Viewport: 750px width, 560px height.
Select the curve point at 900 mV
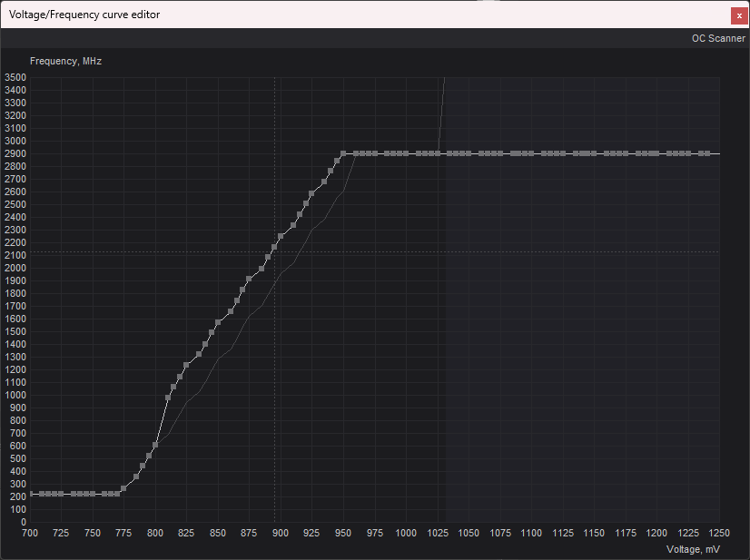click(281, 237)
